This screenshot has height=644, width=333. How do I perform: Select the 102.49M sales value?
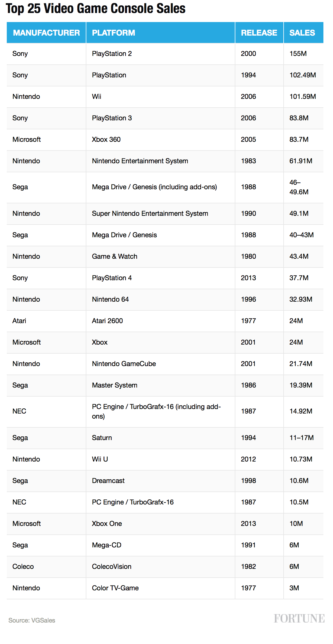point(303,75)
